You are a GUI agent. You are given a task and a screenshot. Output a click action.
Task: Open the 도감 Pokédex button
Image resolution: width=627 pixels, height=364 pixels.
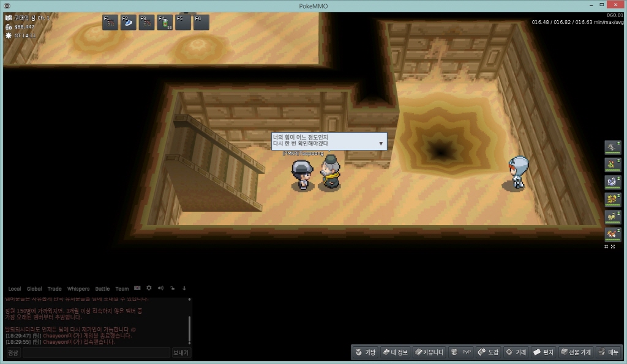click(x=488, y=352)
